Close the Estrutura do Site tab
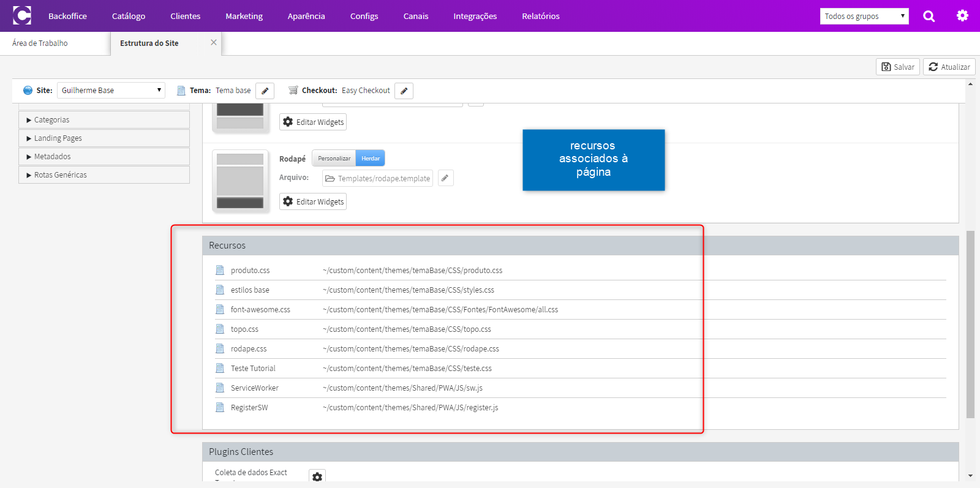Viewport: 980px width, 488px height. pyautogui.click(x=214, y=42)
